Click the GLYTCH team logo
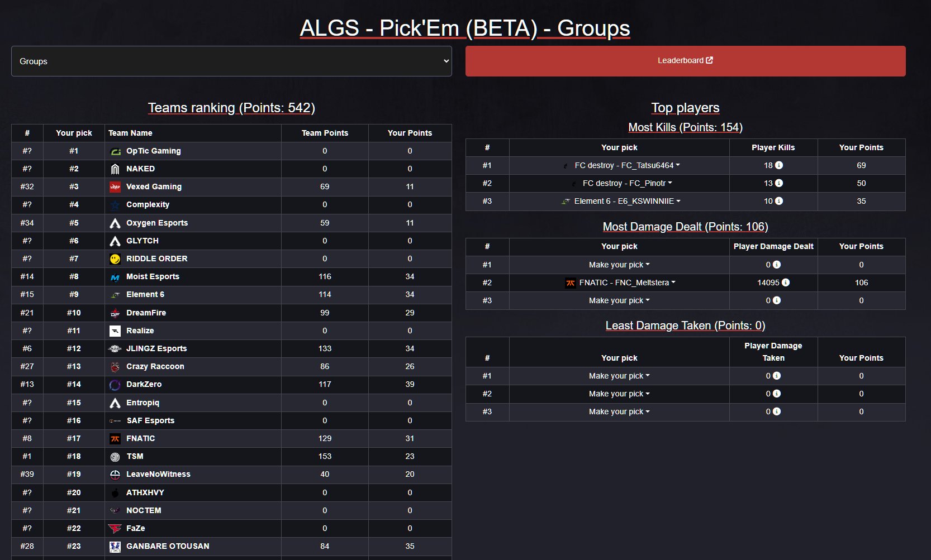Viewport: 931px width, 560px height. click(x=115, y=241)
